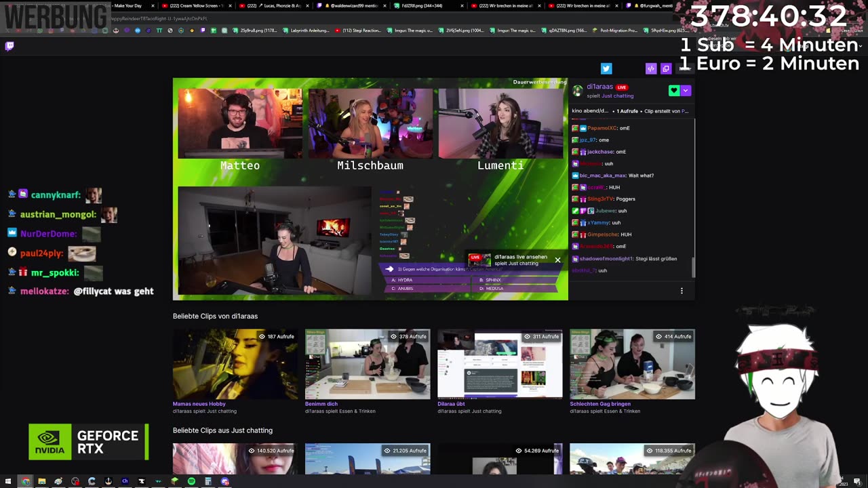Dismiss the 'di1araas live ansehen' popup
This screenshot has width=868, height=488.
pyautogui.click(x=557, y=260)
